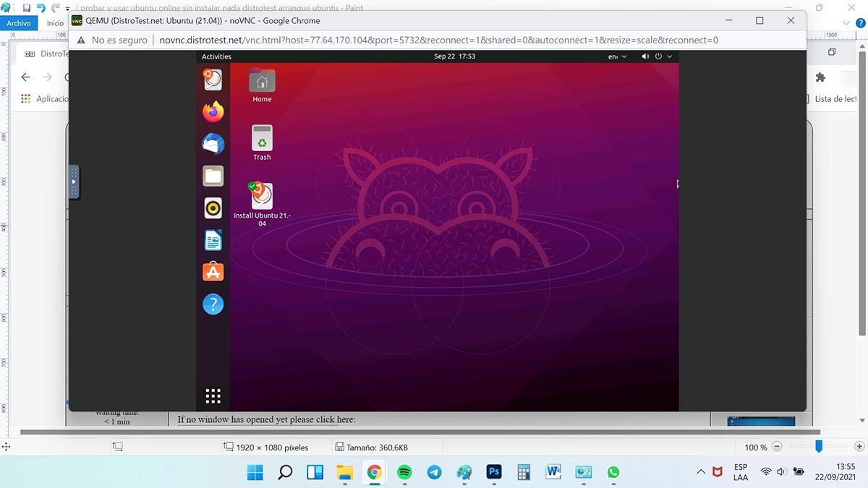868x488 pixels.
Task: Open the Files manager dock icon
Action: [x=213, y=176]
